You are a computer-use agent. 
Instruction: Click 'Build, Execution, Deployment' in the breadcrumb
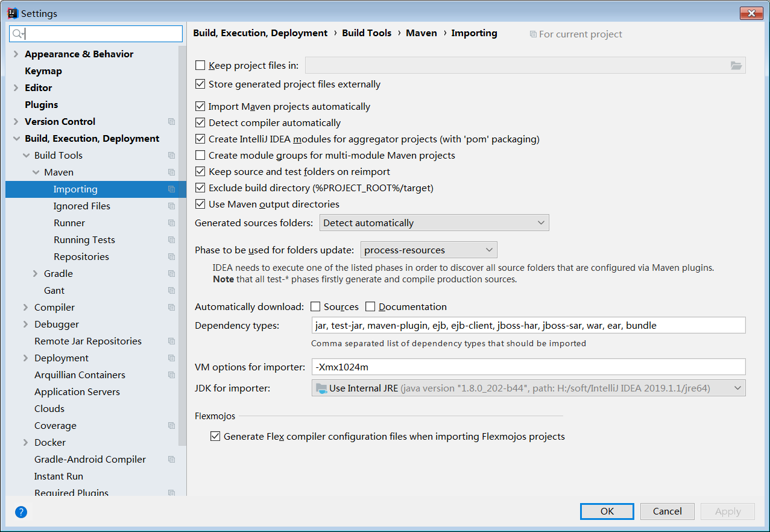pyautogui.click(x=260, y=33)
